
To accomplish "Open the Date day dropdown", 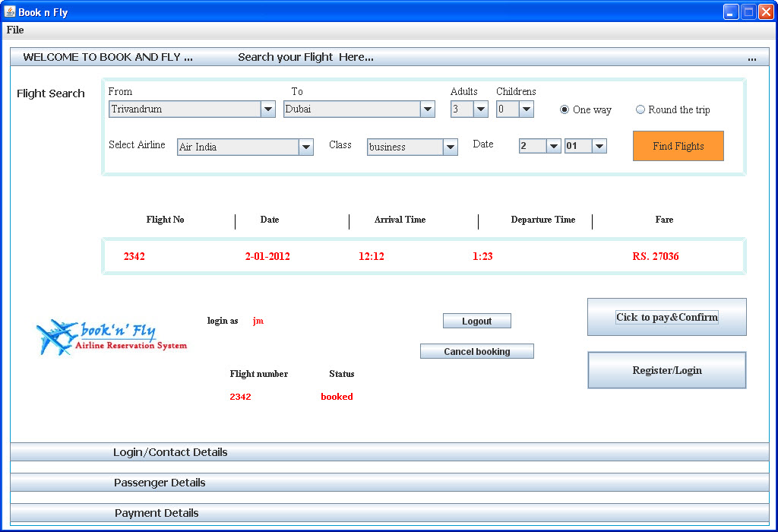I will coord(540,146).
